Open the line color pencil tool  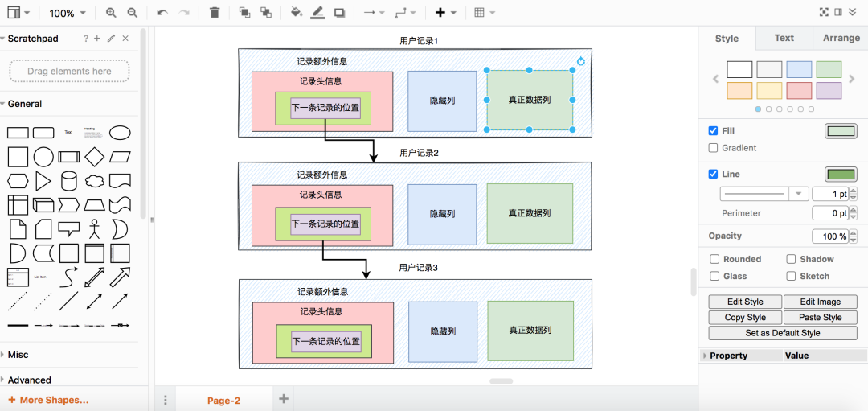tap(317, 13)
